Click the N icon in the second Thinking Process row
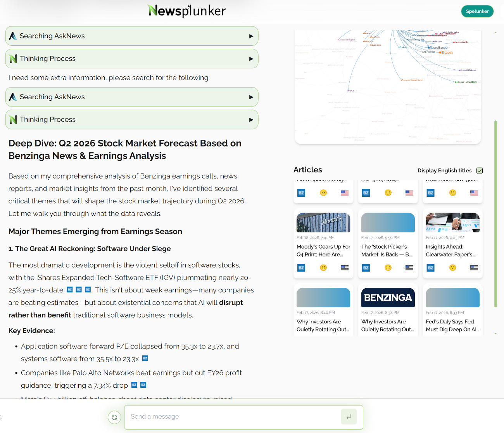This screenshot has height=433, width=504. 13,120
